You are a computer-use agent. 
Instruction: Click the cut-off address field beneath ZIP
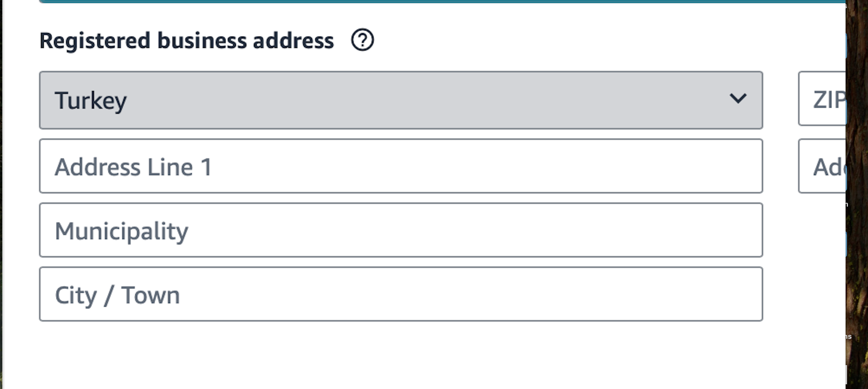pos(822,166)
